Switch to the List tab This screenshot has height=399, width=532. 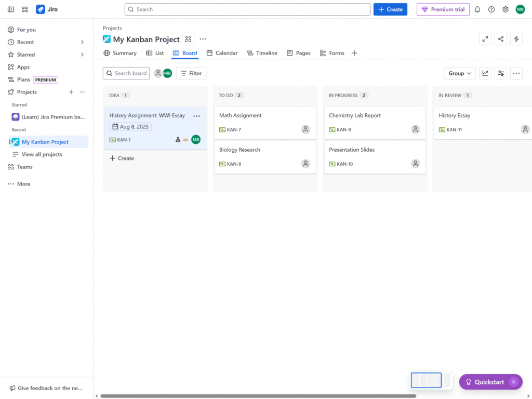[155, 53]
